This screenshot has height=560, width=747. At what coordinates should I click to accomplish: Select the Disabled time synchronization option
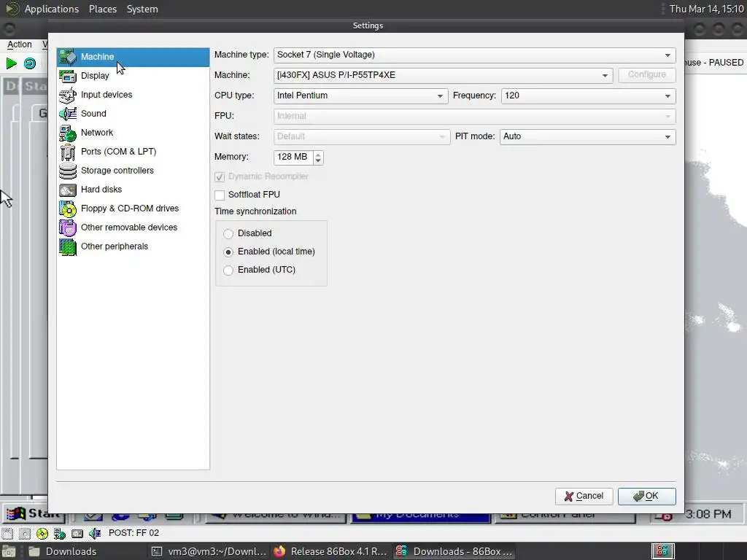pyautogui.click(x=228, y=234)
